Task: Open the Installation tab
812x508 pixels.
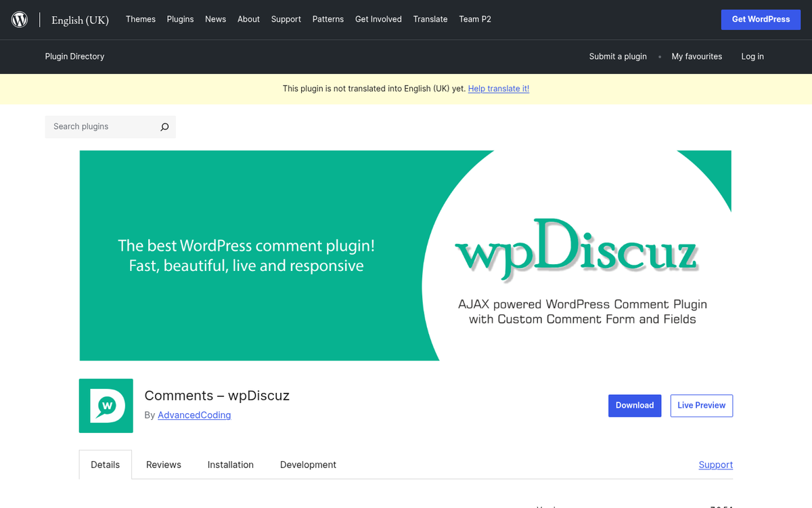Action: (x=230, y=465)
